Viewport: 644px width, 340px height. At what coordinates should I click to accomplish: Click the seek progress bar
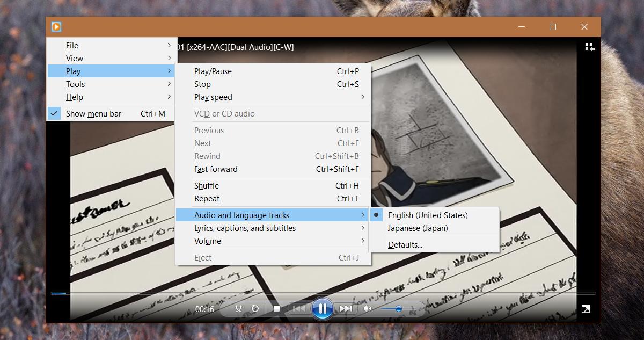tap(323, 293)
